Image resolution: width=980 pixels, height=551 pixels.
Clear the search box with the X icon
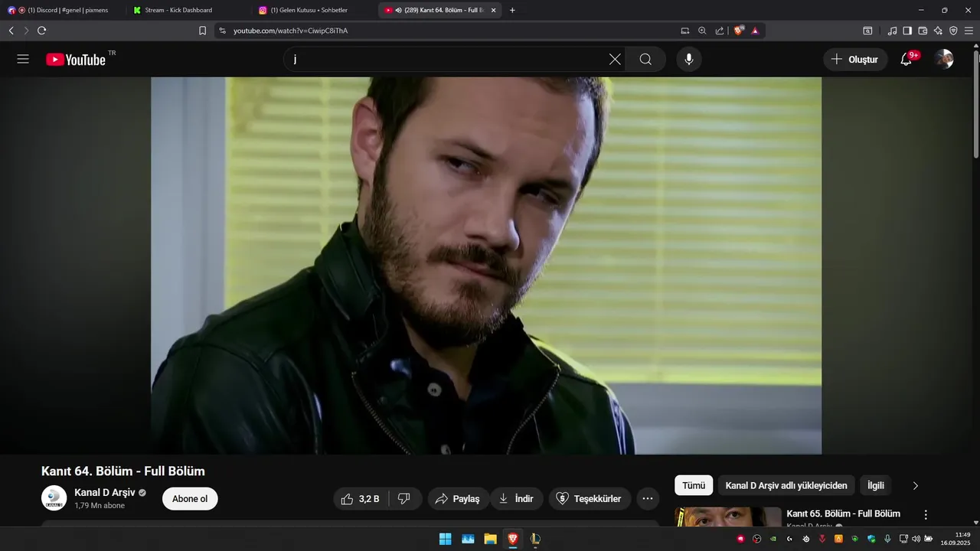click(615, 59)
